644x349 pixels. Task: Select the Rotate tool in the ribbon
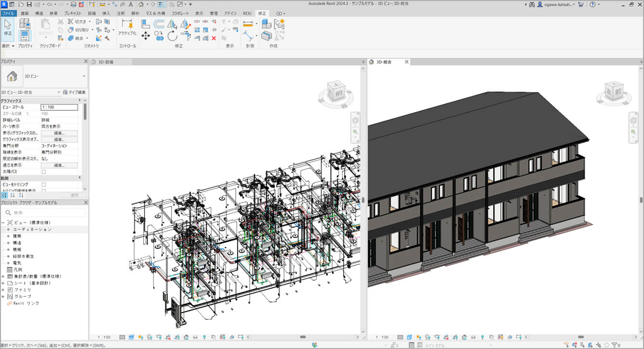point(173,35)
